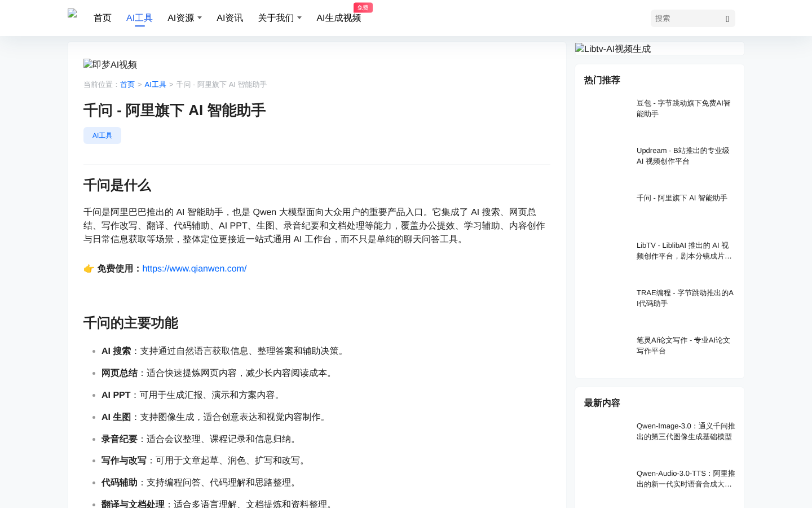Viewport: 812px width, 508px height.
Task: Open Qwen-Image-3.0 latest article
Action: pyautogui.click(x=686, y=431)
